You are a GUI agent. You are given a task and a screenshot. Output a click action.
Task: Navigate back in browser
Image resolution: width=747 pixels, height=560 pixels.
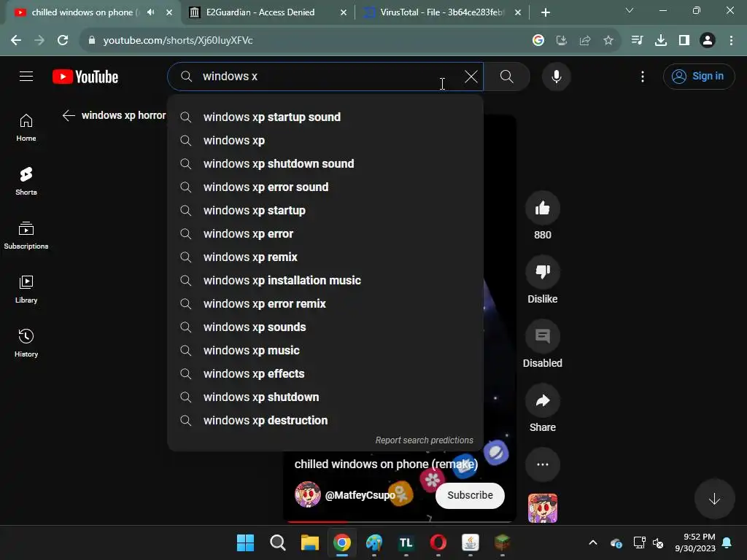click(x=16, y=40)
